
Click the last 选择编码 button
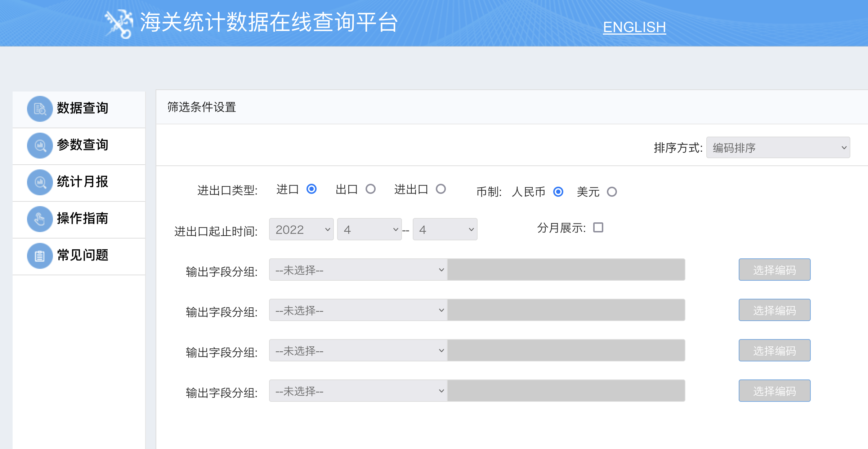point(774,391)
